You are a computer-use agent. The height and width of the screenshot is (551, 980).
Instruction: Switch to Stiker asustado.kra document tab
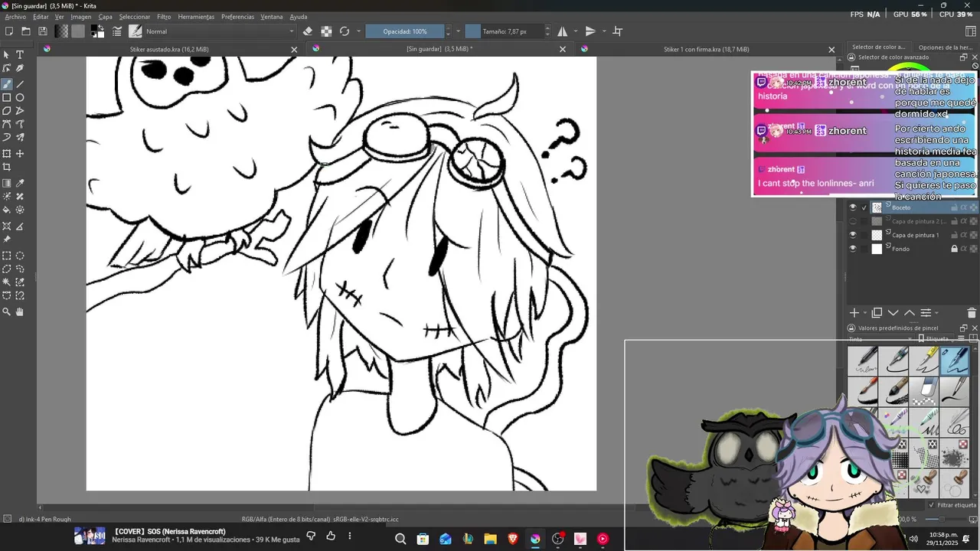(x=169, y=49)
